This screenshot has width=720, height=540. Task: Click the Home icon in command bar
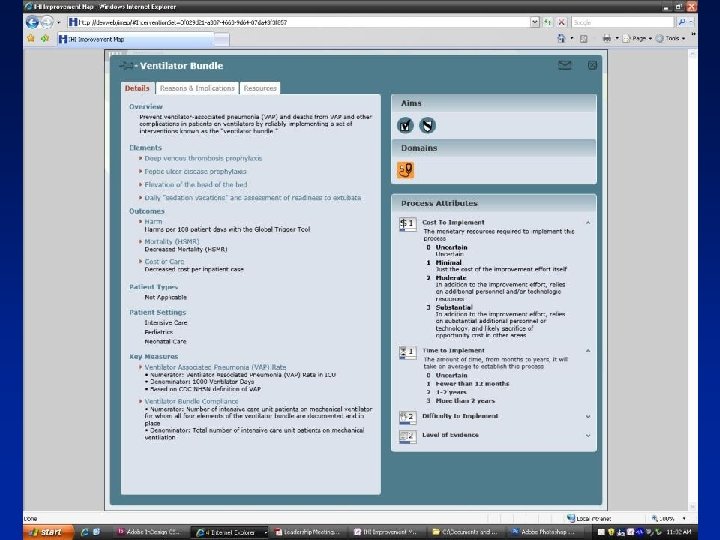tap(561, 39)
